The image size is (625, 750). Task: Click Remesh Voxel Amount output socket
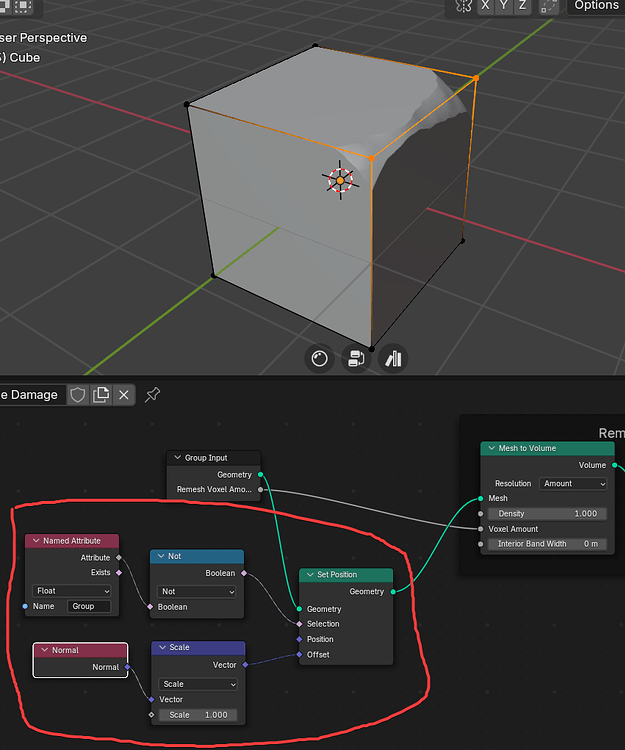(x=261, y=489)
